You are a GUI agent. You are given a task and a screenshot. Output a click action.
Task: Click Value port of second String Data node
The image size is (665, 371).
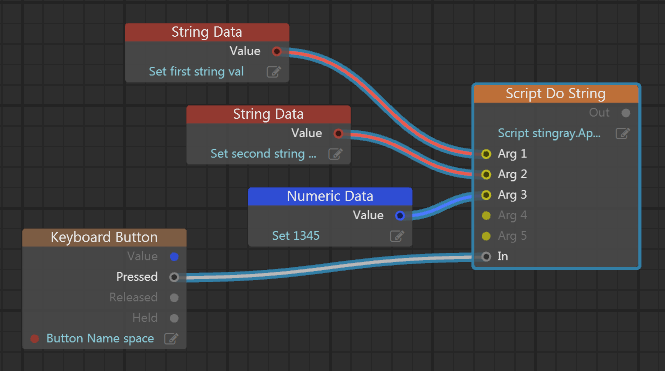pos(338,134)
